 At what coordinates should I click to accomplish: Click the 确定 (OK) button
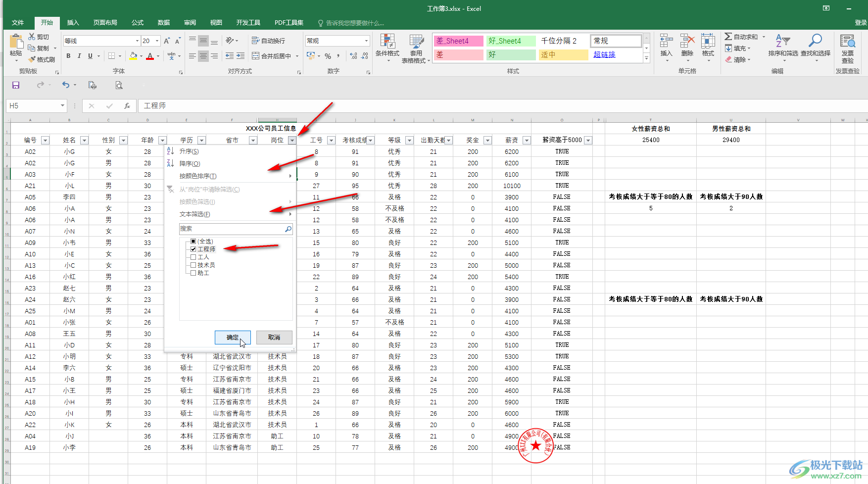[233, 338]
